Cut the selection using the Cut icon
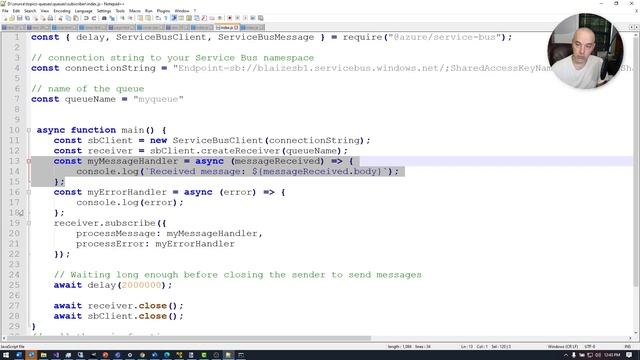640x360 pixels. (60, 18)
